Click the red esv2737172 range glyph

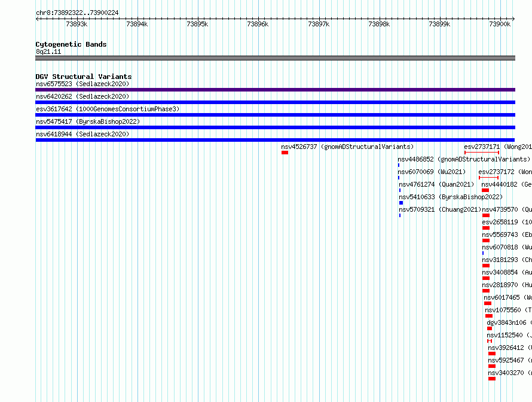tap(488, 178)
